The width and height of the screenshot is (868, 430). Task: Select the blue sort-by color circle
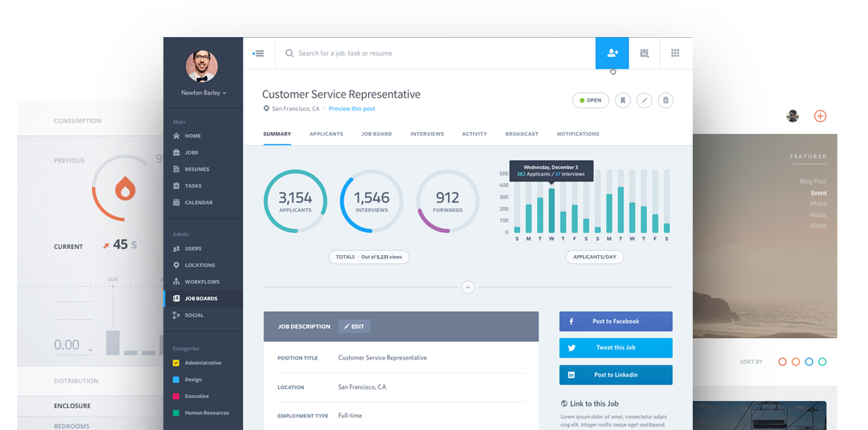tap(809, 362)
